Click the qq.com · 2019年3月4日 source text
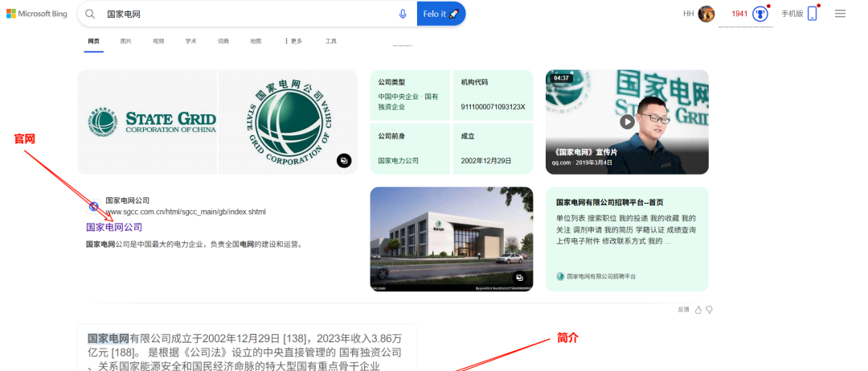The height and width of the screenshot is (371, 868). click(582, 163)
